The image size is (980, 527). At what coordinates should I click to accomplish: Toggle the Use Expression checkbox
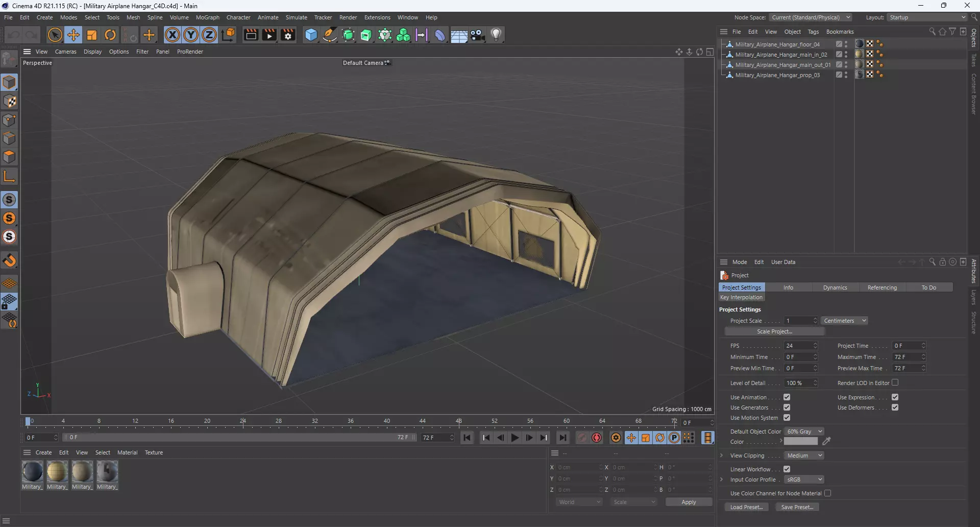[x=895, y=397]
